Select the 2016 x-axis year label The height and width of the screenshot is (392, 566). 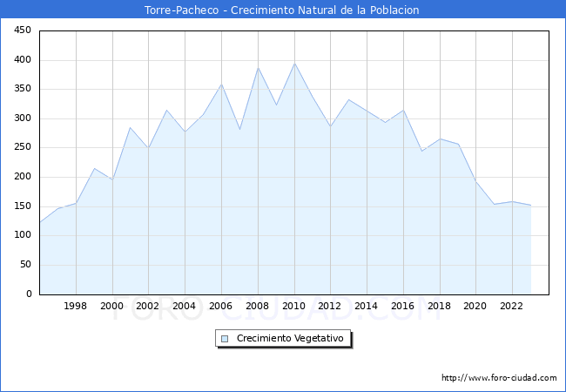coord(402,306)
